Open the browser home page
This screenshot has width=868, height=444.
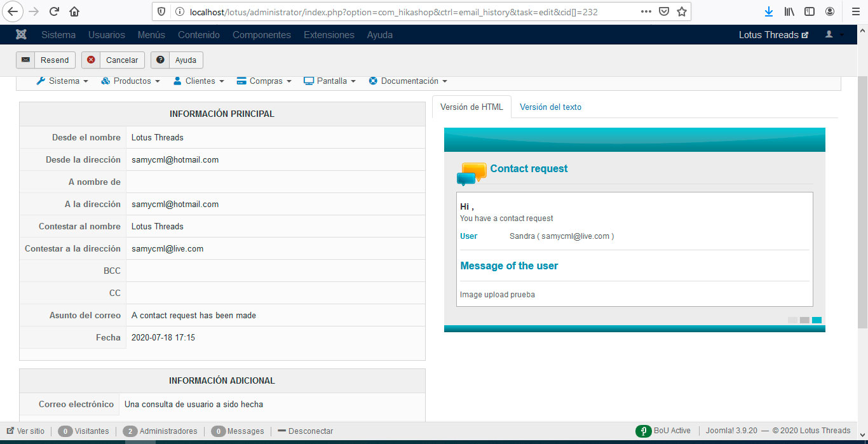pyautogui.click(x=74, y=11)
